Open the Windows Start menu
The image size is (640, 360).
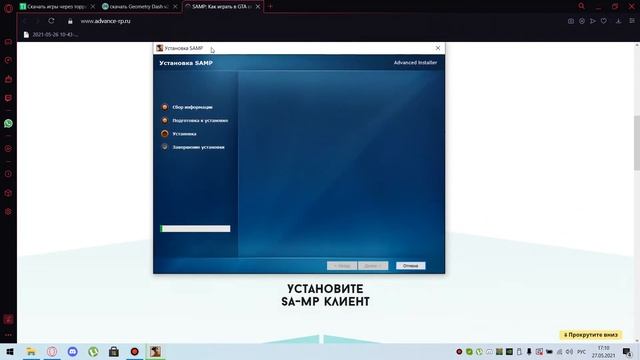coord(10,351)
